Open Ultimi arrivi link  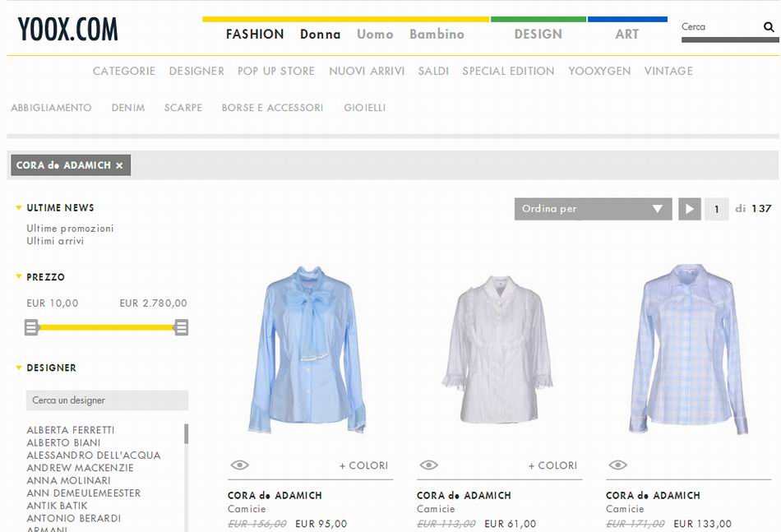(x=55, y=241)
